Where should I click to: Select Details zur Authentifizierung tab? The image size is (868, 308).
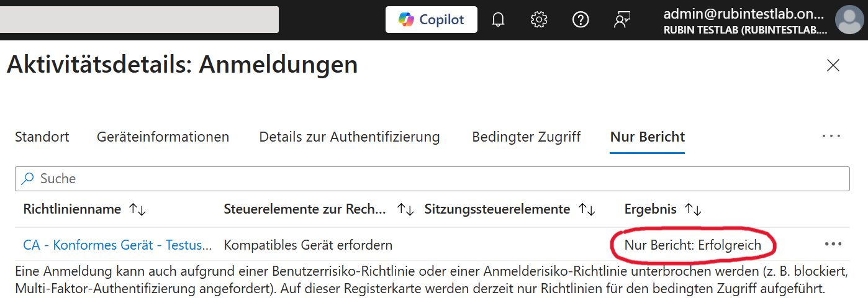(x=350, y=137)
